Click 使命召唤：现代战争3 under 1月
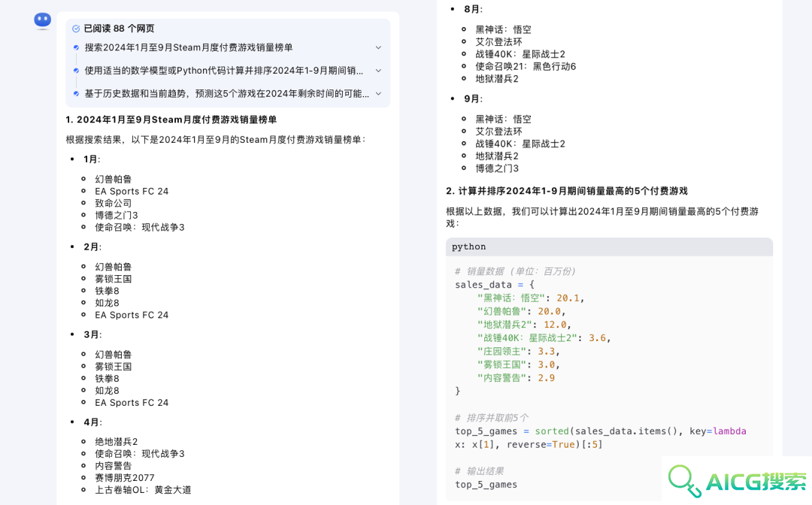This screenshot has height=505, width=812. (x=139, y=227)
